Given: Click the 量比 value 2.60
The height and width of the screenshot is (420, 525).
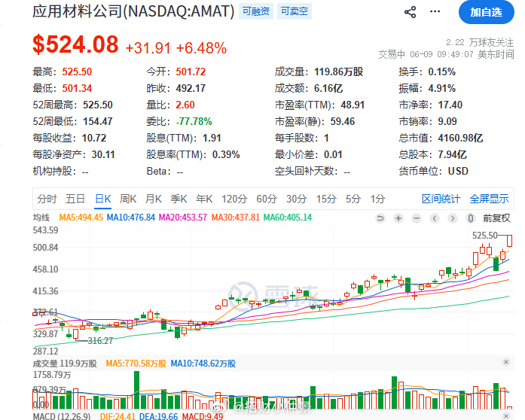Looking at the screenshot, I should 185,105.
